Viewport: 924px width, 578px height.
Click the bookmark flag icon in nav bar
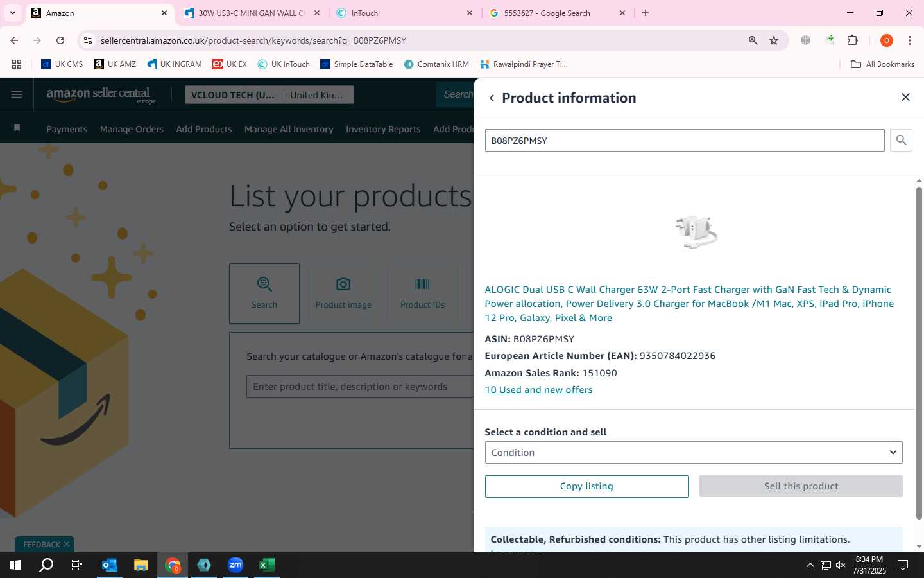point(17,128)
